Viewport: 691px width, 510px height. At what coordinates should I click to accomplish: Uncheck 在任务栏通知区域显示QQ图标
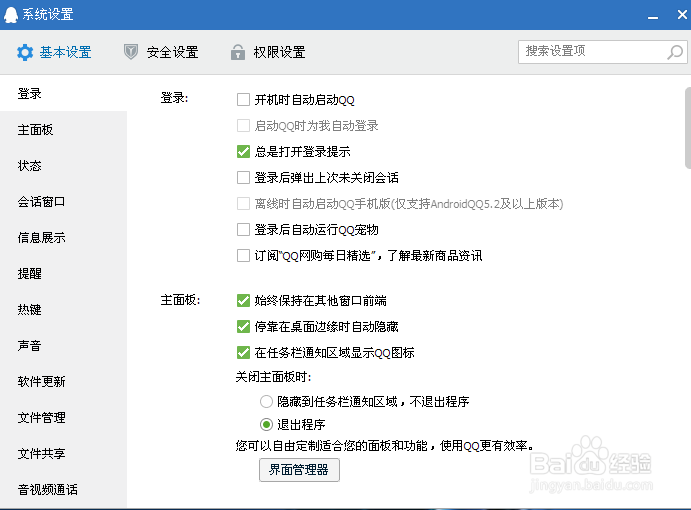tap(243, 353)
